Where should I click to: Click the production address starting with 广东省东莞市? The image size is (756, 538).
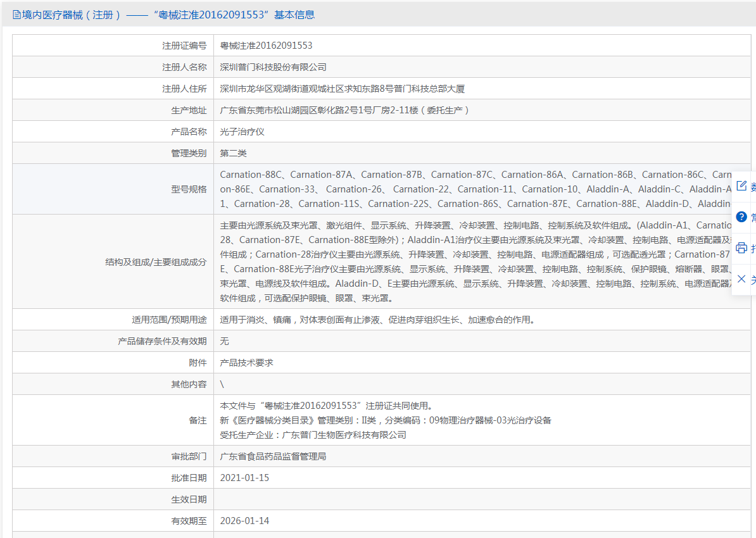344,110
